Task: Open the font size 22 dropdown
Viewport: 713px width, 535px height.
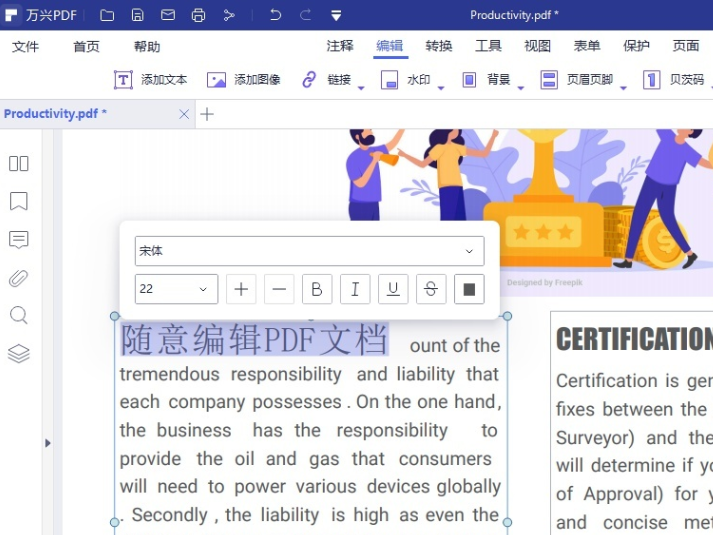Action: coord(176,289)
